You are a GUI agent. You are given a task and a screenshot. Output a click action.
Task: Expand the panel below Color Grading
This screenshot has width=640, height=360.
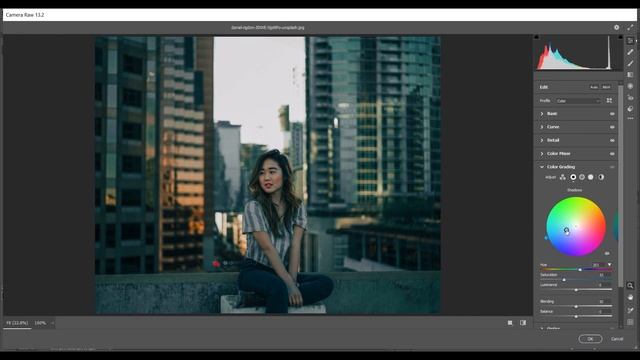tap(542, 328)
